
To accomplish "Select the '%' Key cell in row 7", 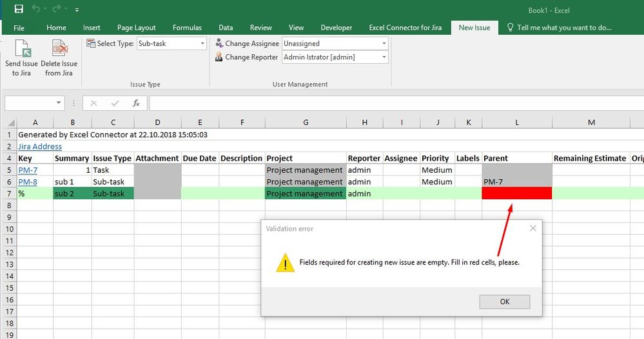I will tap(35, 193).
